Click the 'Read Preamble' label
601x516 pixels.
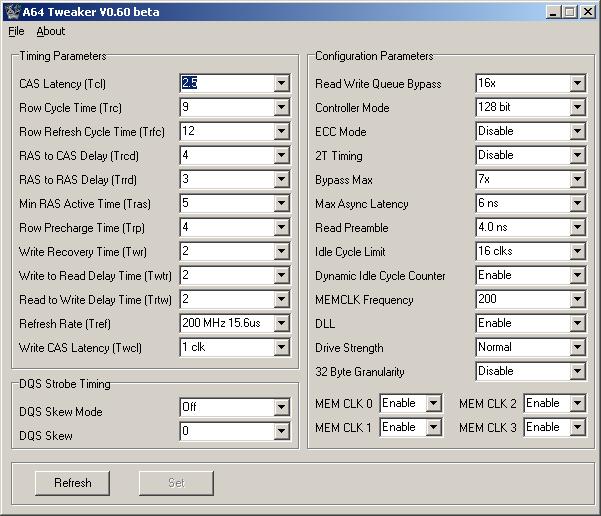tap(352, 228)
